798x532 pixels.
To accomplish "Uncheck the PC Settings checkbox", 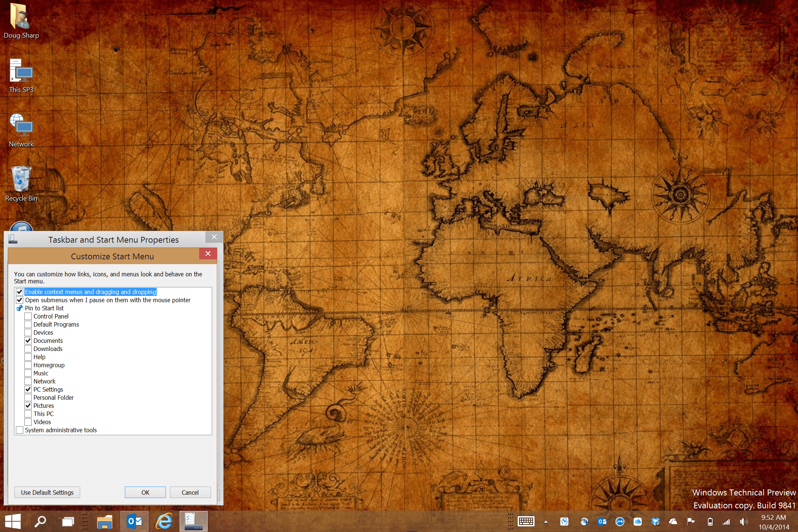I will (x=28, y=389).
